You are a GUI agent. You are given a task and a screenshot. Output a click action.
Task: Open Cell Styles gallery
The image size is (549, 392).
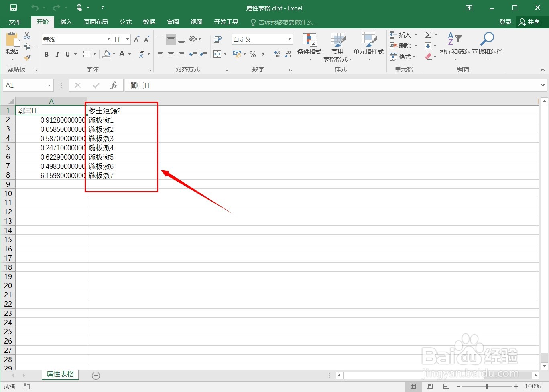(x=369, y=47)
